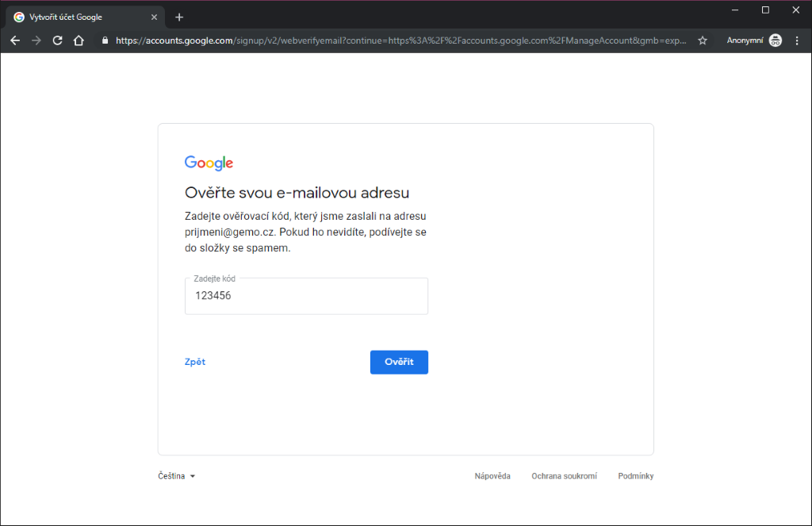
Task: Open a new tab with plus button
Action: [179, 17]
